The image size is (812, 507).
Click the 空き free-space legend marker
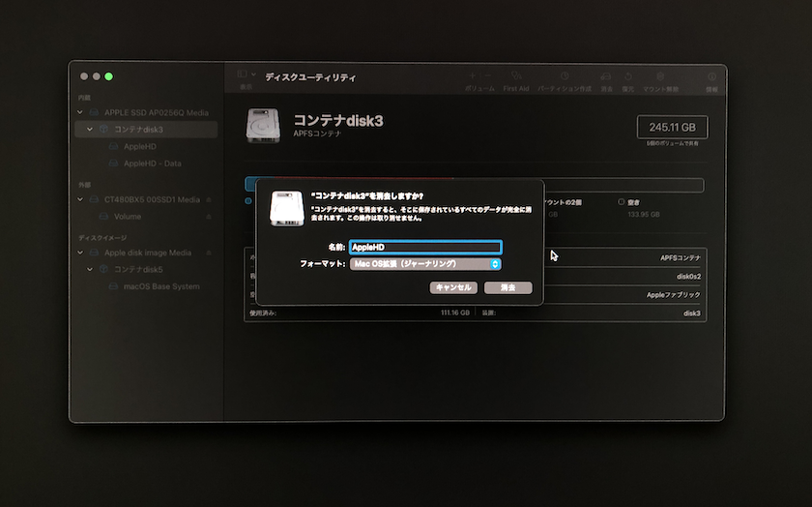pyautogui.click(x=621, y=201)
